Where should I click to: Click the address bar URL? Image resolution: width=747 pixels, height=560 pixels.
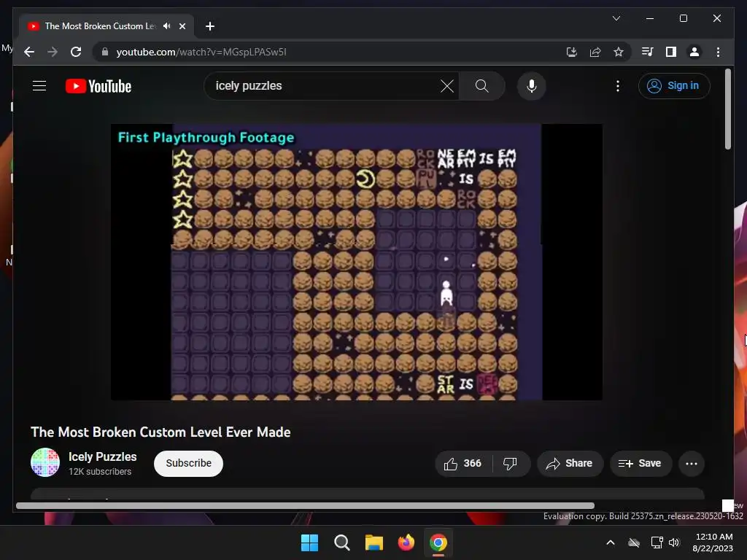tap(201, 52)
